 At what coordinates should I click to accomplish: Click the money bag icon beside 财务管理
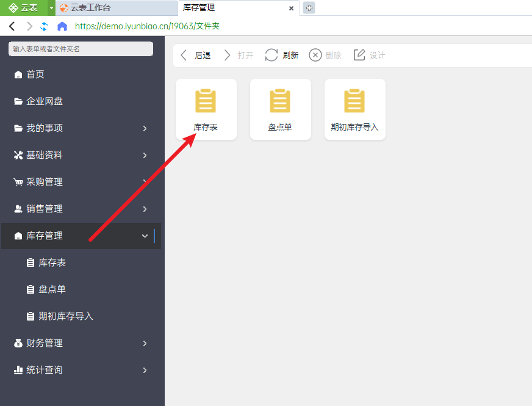18,343
